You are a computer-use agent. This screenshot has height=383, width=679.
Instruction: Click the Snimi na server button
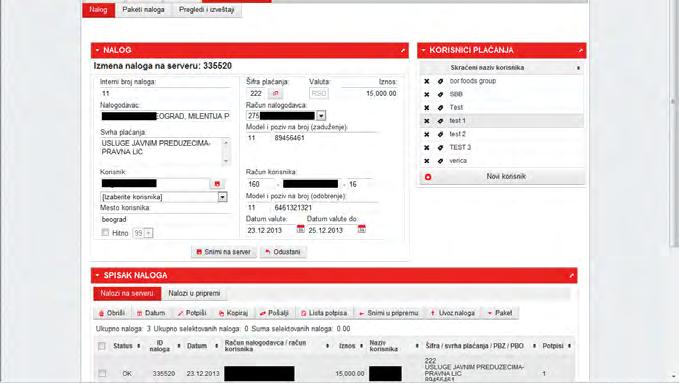(223, 252)
